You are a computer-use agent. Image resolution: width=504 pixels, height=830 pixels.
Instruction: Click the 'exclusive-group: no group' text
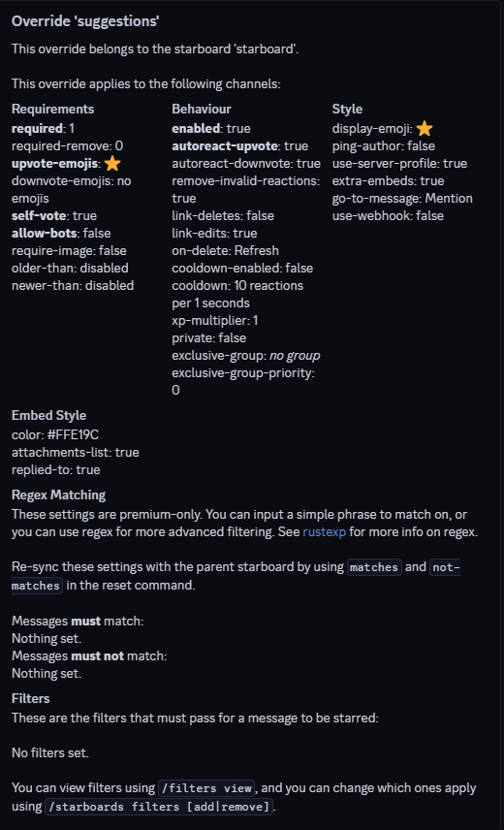pos(246,356)
